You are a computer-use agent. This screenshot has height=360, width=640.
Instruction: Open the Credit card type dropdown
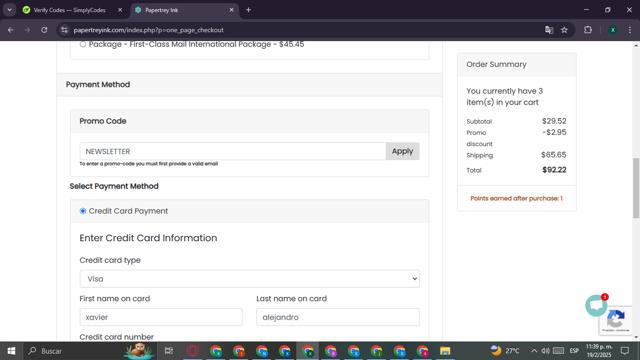249,279
